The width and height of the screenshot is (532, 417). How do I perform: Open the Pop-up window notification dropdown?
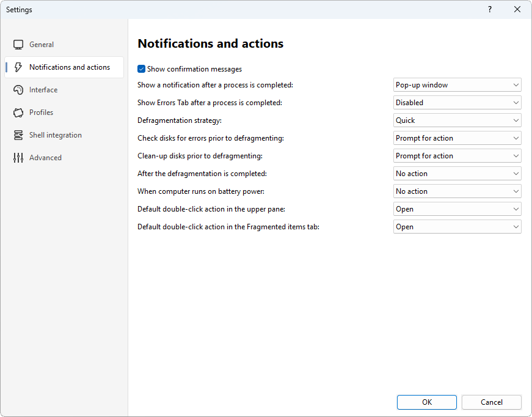[457, 85]
